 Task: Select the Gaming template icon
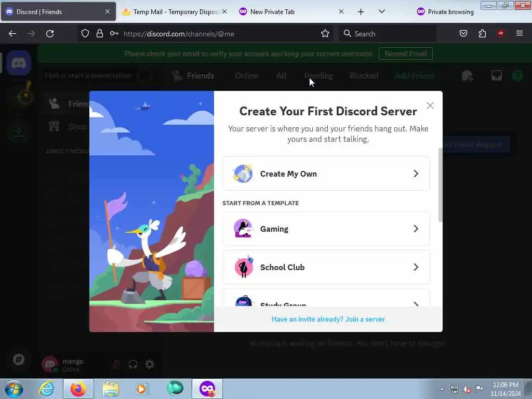[x=243, y=229]
